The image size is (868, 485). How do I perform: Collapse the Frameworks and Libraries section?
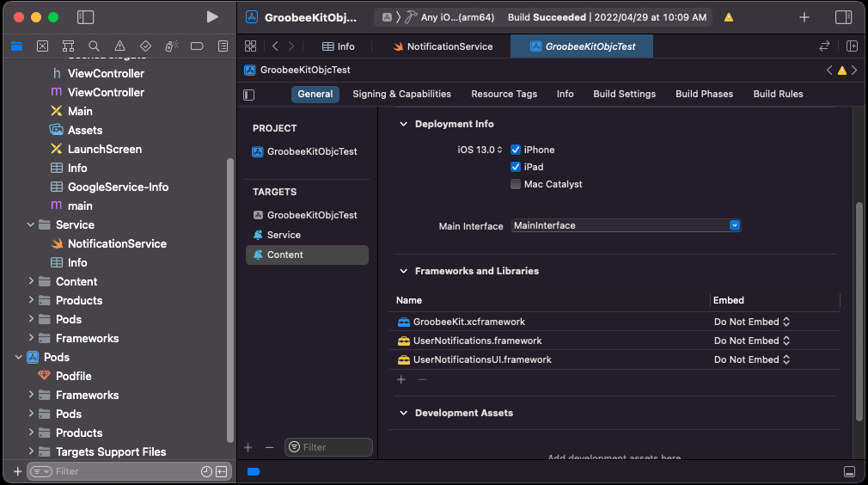[404, 271]
